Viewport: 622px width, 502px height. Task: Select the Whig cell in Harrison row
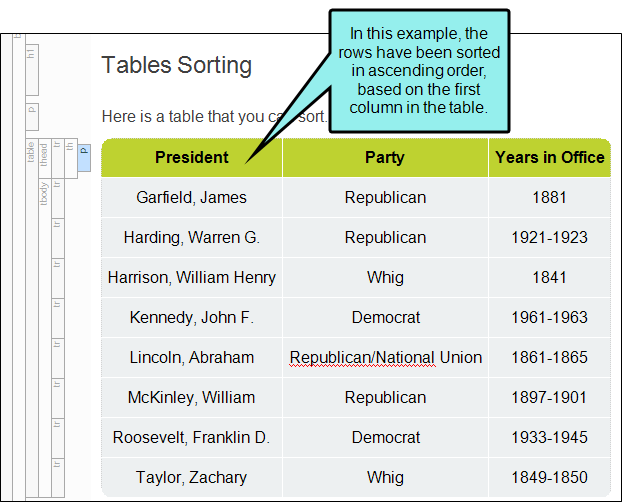point(385,277)
